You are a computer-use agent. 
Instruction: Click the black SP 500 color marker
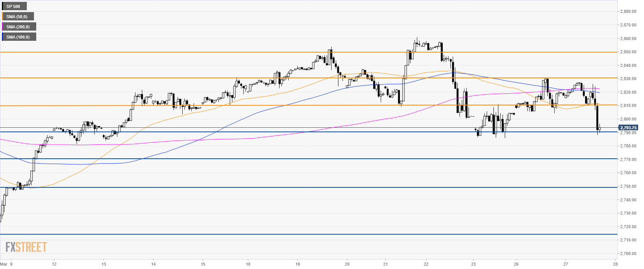2,6
